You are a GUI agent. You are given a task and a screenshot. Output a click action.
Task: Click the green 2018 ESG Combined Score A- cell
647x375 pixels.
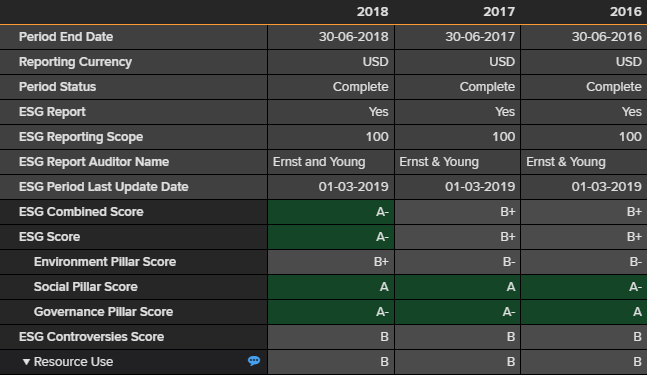331,212
